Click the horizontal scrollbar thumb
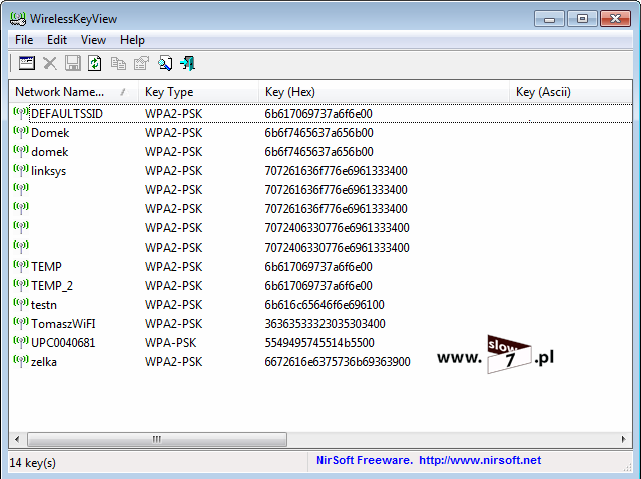This screenshot has height=479, width=641. pos(157,439)
